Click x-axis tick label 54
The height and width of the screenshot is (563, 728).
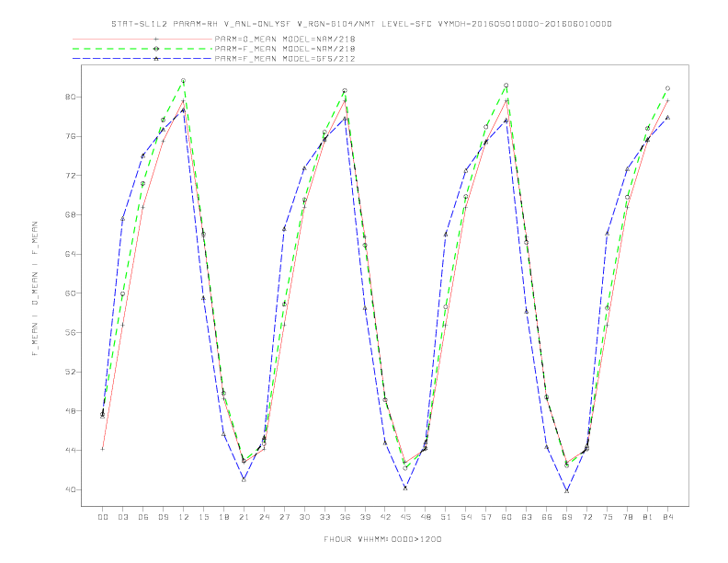[x=466, y=517]
